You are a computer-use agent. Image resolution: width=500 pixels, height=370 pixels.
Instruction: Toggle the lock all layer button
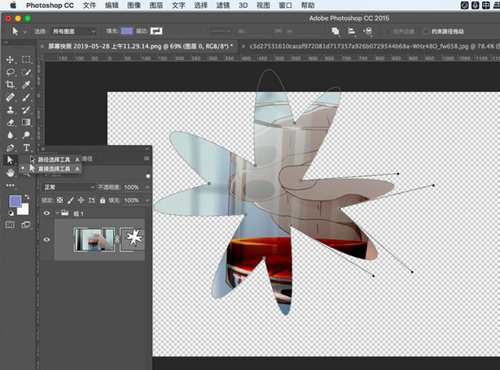[x=102, y=200]
